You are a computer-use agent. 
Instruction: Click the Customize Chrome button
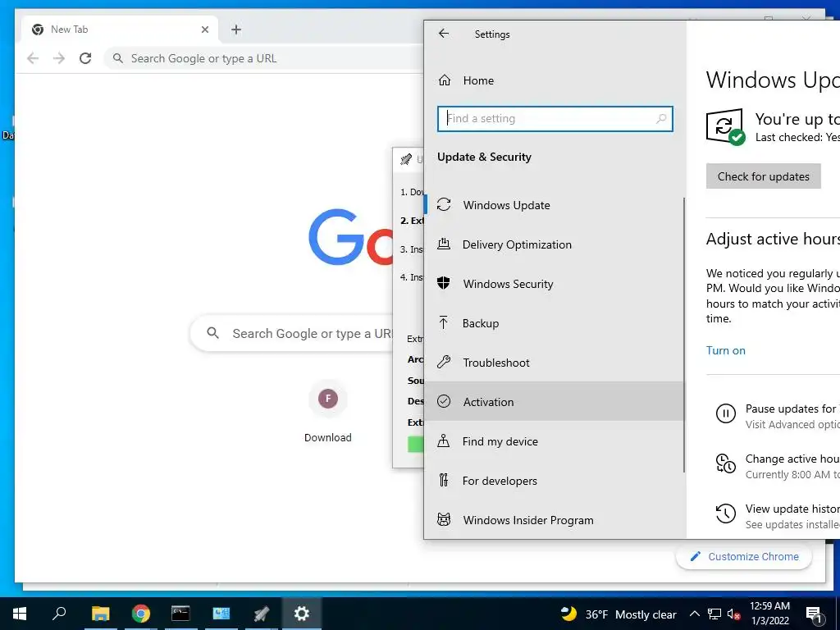click(744, 557)
